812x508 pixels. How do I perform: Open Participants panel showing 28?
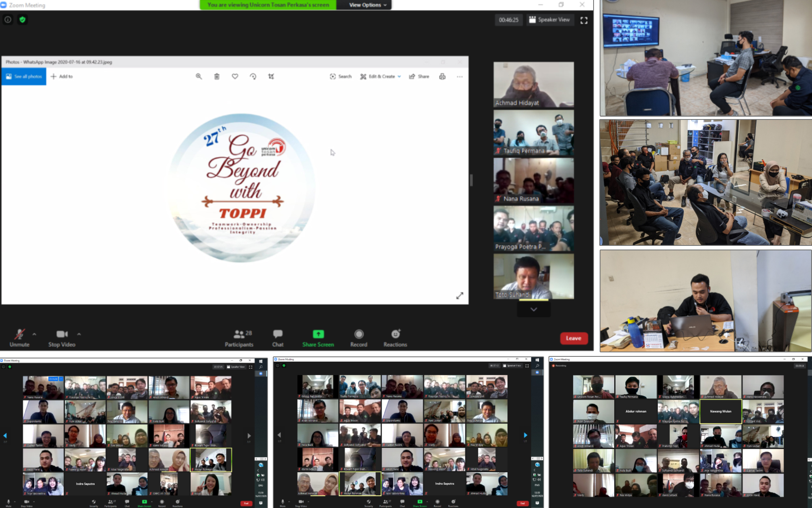pyautogui.click(x=239, y=338)
